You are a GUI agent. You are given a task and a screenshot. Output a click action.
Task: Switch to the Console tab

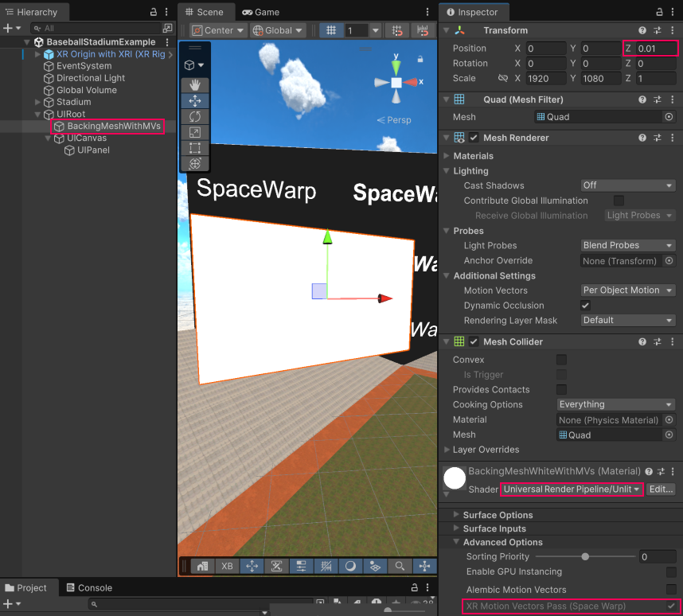tap(89, 587)
